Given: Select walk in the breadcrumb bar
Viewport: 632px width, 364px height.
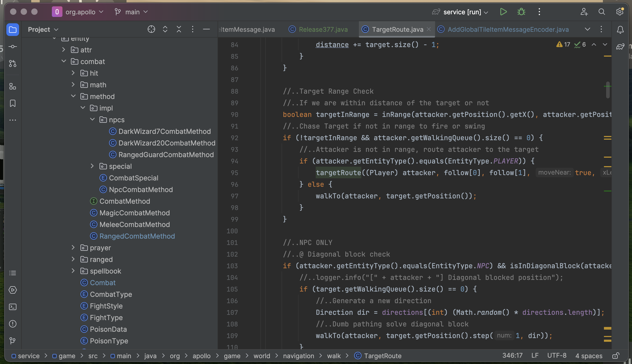Looking at the screenshot, I should click(x=334, y=356).
